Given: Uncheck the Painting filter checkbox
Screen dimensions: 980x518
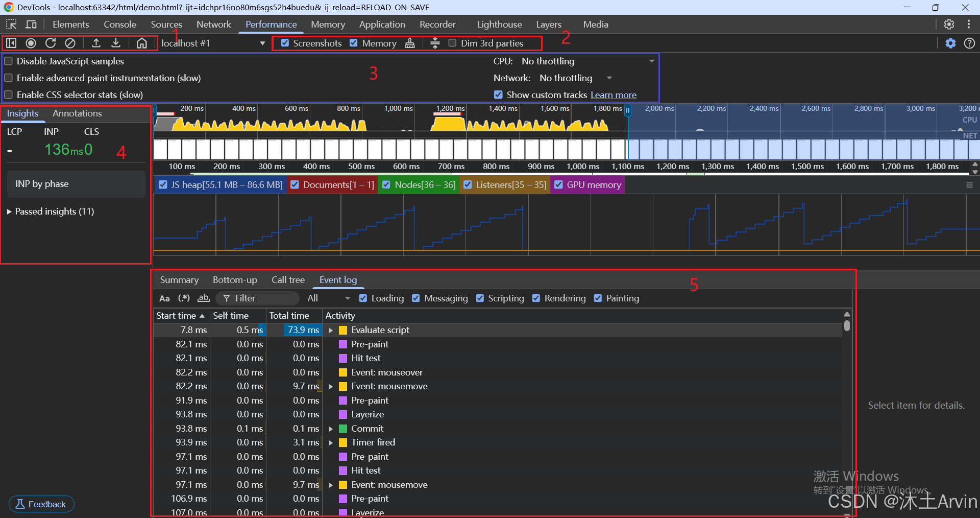Looking at the screenshot, I should 598,298.
